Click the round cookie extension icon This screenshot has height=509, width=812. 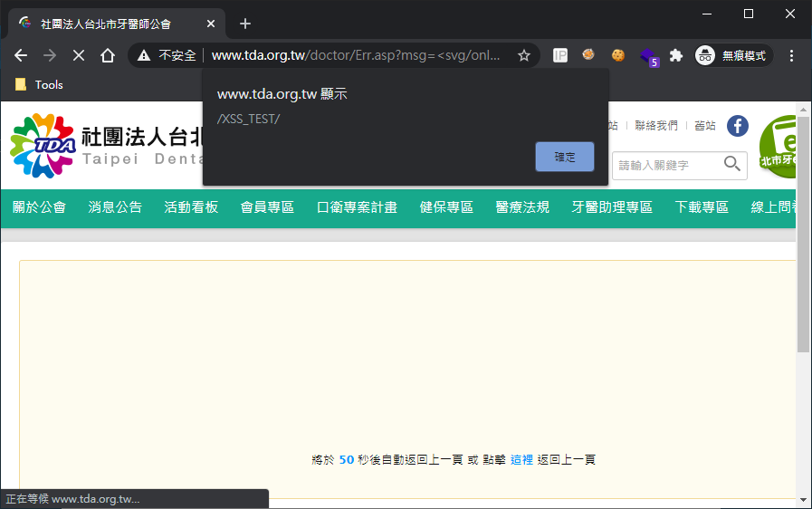(617, 55)
